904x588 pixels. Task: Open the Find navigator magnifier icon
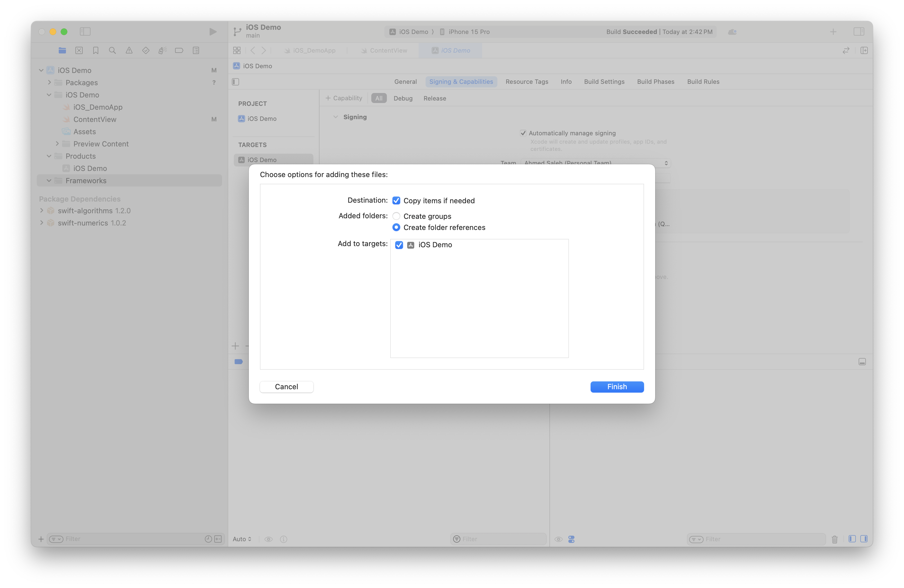coord(112,50)
